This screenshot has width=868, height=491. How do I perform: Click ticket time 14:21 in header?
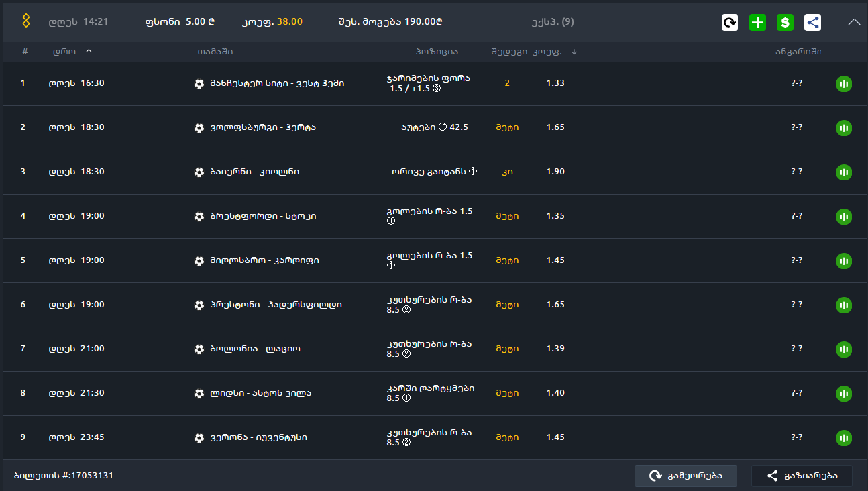(96, 21)
